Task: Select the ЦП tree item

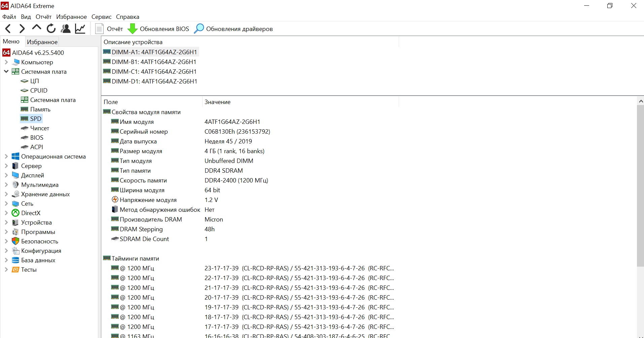Action: [x=35, y=81]
